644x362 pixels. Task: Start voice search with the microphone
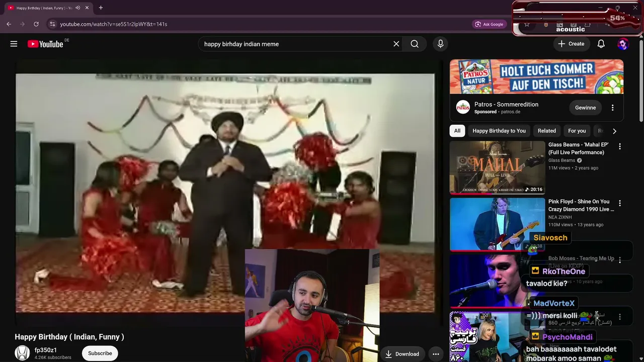[441, 44]
